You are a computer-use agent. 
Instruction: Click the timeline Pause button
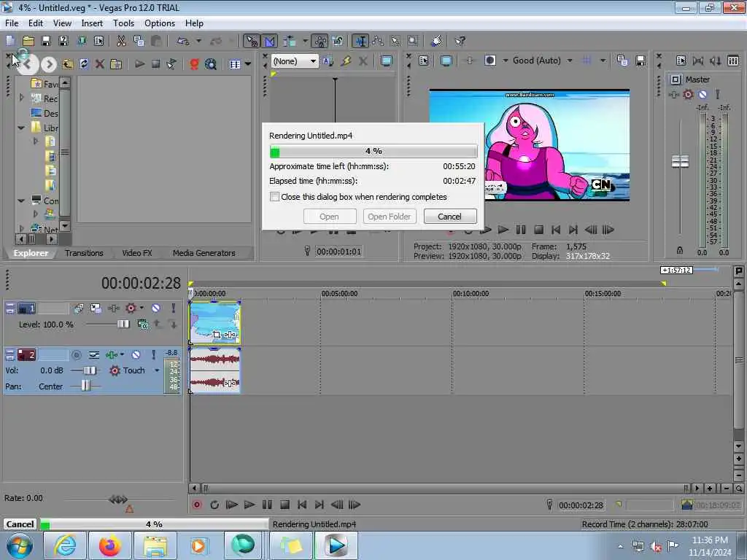point(267,505)
